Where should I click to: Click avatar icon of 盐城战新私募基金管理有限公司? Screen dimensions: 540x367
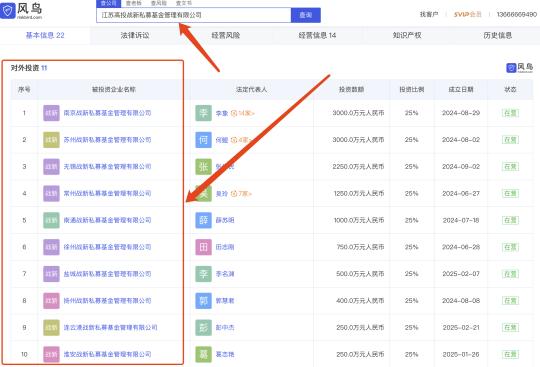click(x=51, y=274)
